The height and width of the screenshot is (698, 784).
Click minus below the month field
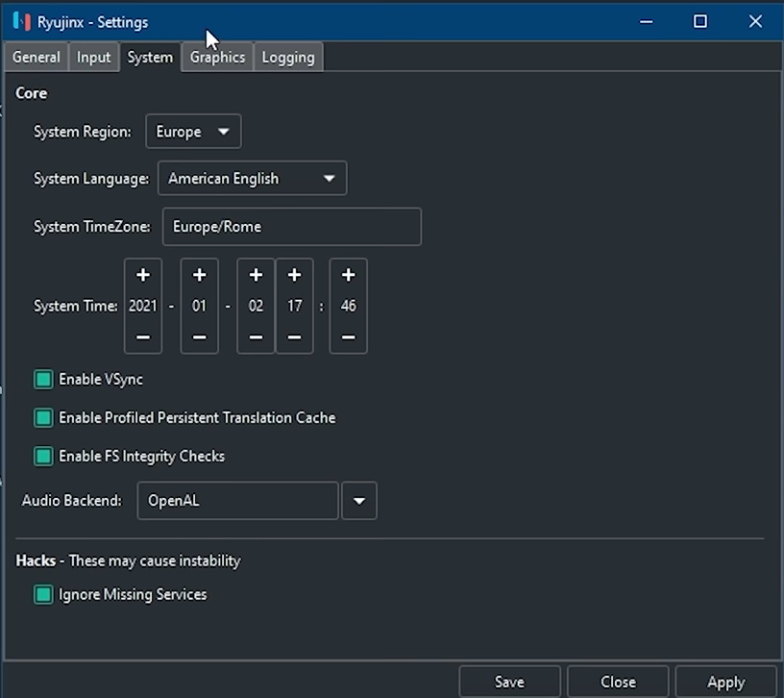[199, 337]
